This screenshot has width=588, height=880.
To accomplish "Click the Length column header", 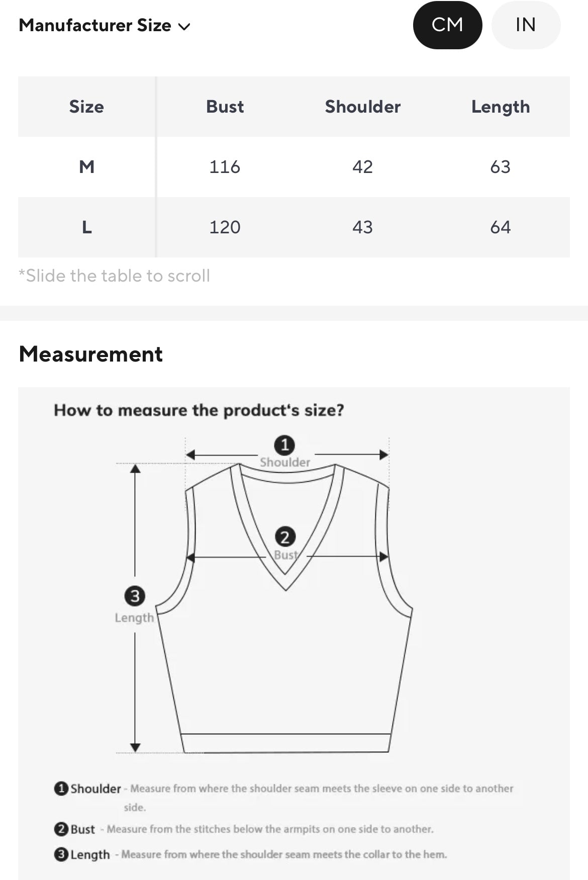I will click(x=500, y=107).
